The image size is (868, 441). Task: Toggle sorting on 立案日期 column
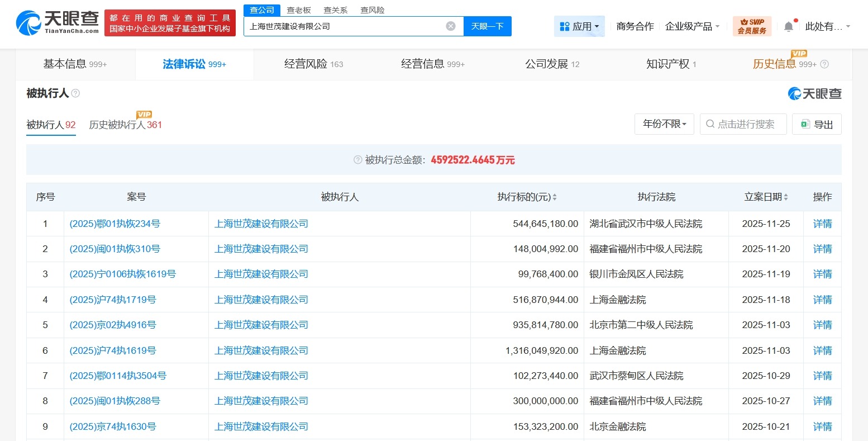click(x=786, y=197)
